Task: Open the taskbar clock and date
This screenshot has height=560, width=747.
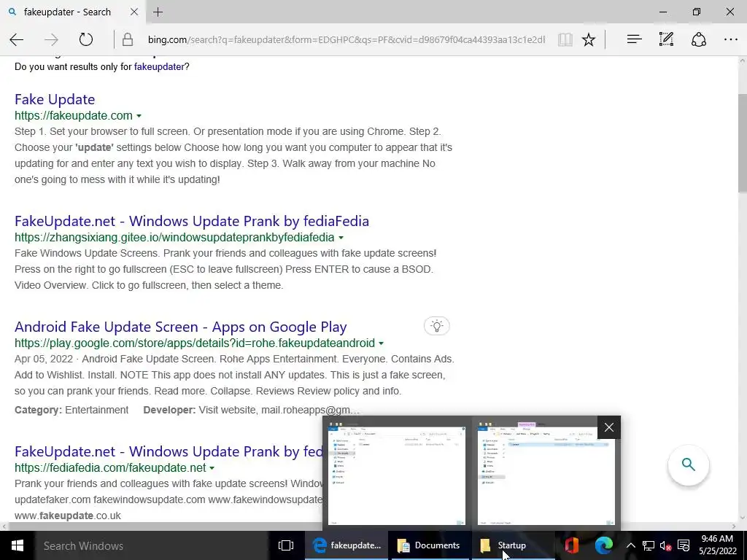Action: (x=717, y=545)
